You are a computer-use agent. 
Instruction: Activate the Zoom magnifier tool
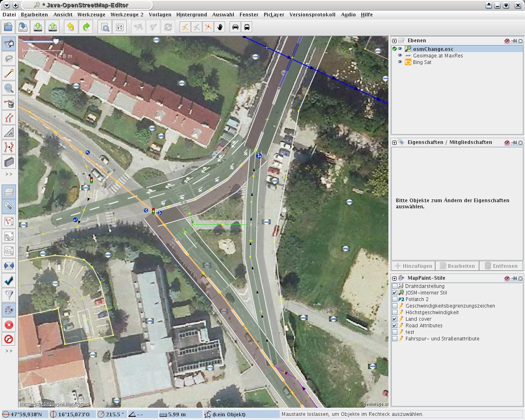point(9,88)
